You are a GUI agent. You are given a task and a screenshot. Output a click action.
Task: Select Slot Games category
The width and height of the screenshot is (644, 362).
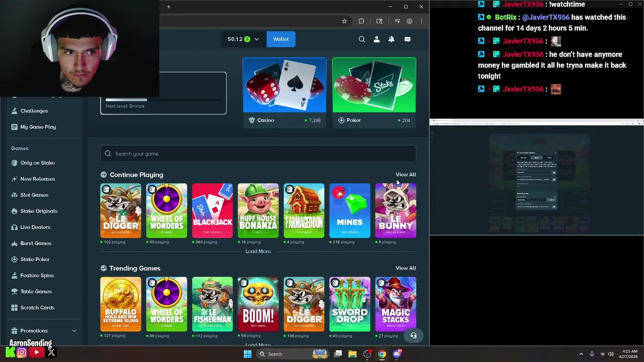pyautogui.click(x=34, y=195)
